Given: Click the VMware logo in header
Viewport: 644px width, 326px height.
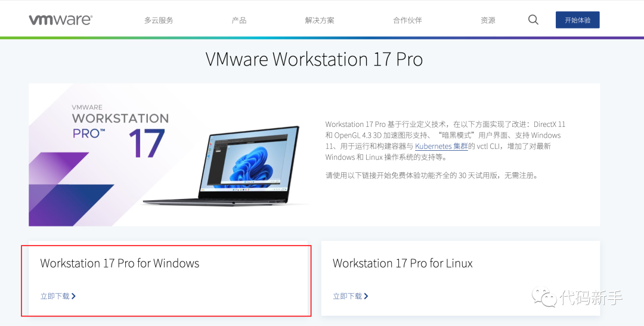Looking at the screenshot, I should (60, 20).
